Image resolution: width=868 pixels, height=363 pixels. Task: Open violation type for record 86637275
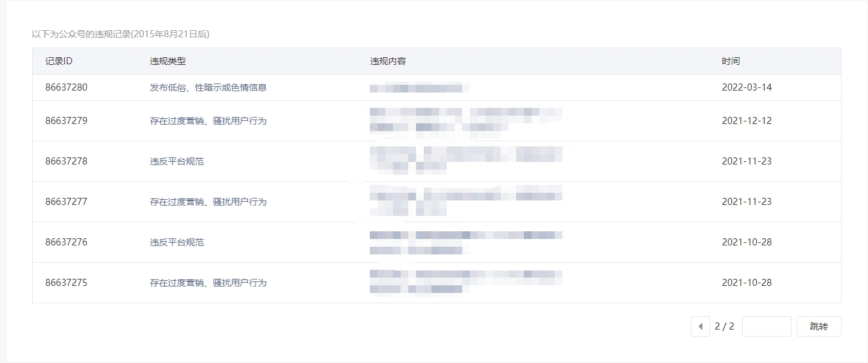point(208,283)
